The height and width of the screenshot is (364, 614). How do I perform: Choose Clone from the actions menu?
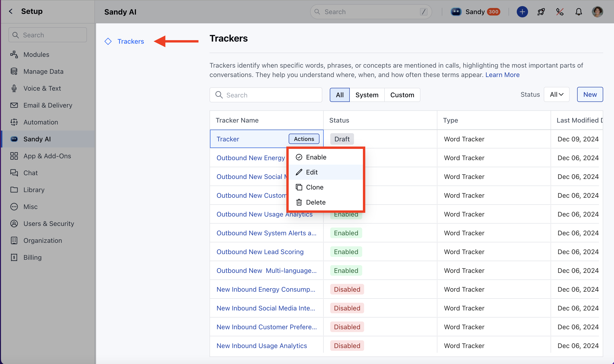315,187
